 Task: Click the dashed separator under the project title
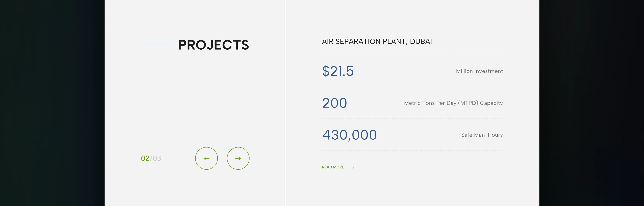click(x=412, y=55)
